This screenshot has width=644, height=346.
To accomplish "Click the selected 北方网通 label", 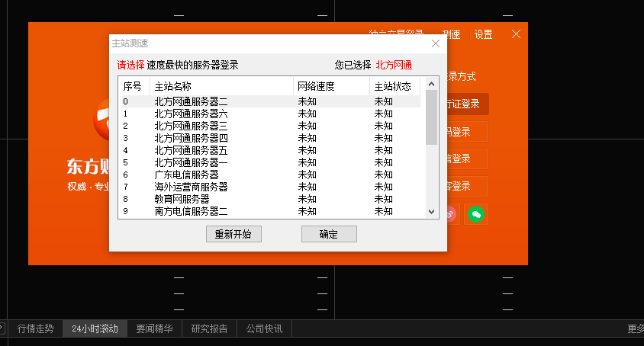I will pyautogui.click(x=394, y=65).
